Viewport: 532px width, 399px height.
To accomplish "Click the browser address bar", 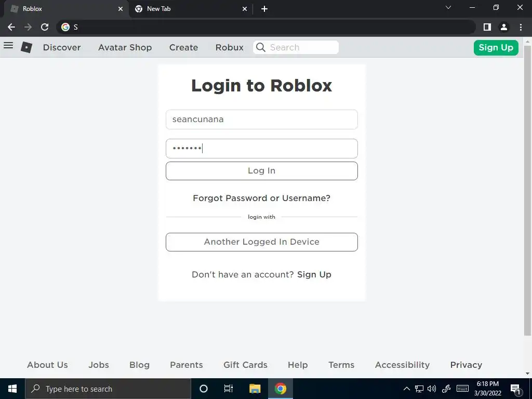I will [265, 27].
